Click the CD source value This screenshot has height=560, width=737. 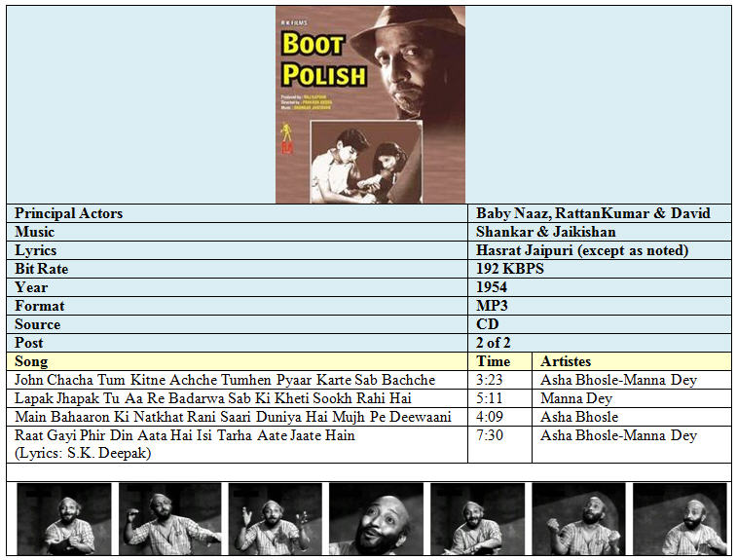(487, 324)
